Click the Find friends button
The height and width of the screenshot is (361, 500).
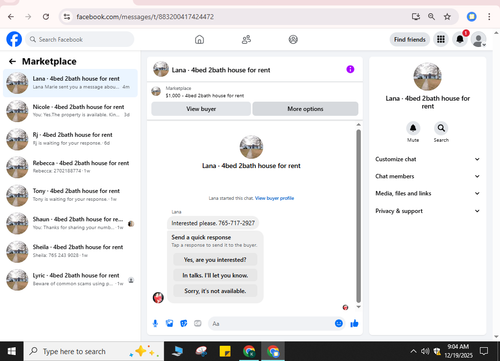click(410, 39)
